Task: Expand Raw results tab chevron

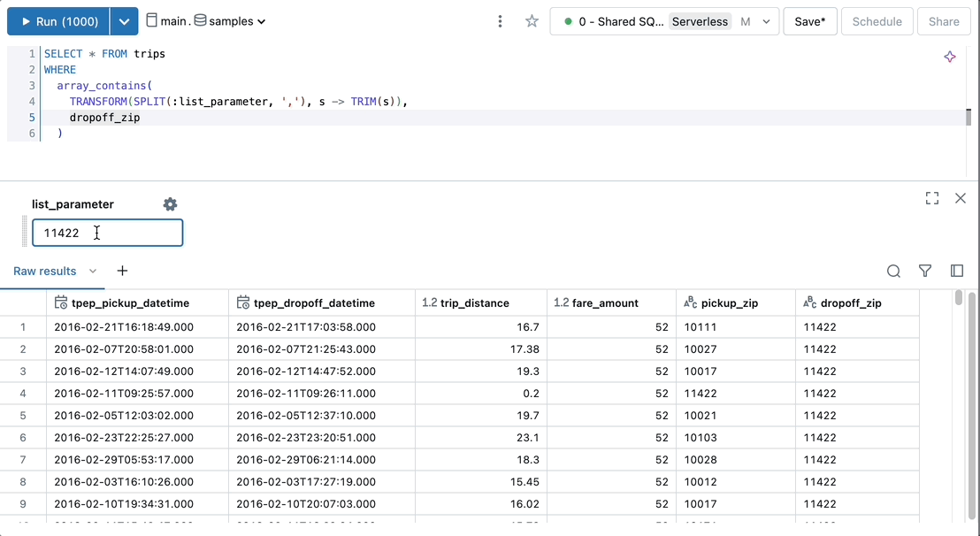Action: point(93,272)
